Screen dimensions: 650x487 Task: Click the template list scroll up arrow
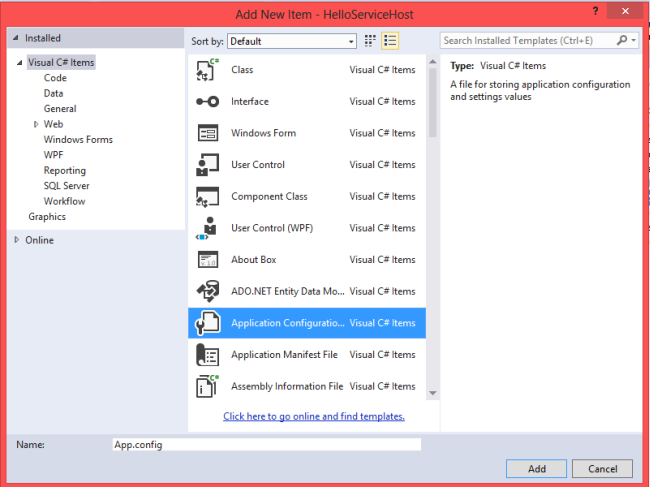coord(433,62)
